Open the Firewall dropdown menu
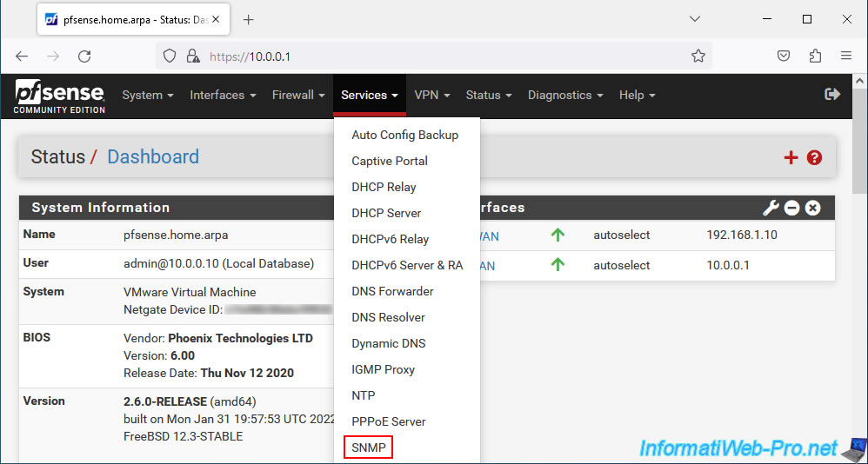 coord(298,95)
